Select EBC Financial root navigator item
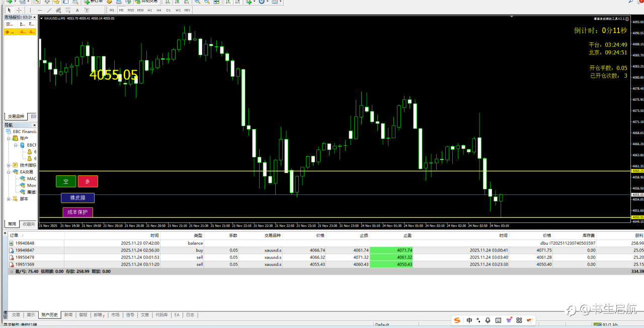644x328 pixels. (x=21, y=132)
